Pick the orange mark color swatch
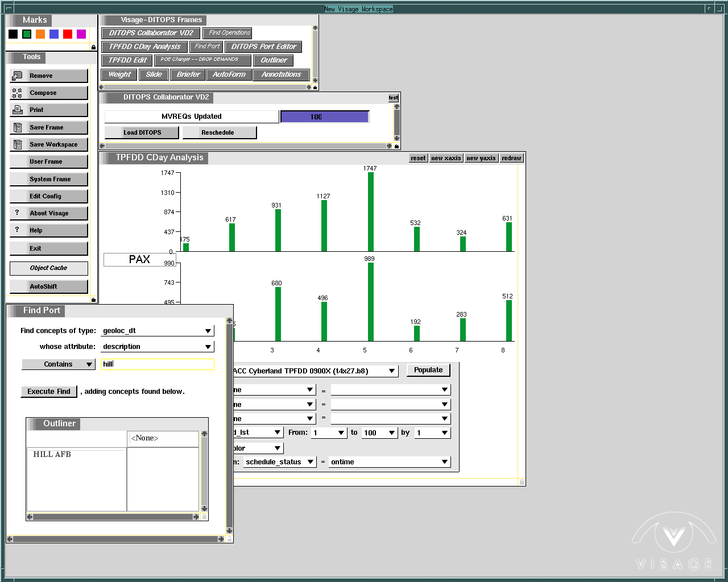Image resolution: width=728 pixels, height=582 pixels. point(40,34)
